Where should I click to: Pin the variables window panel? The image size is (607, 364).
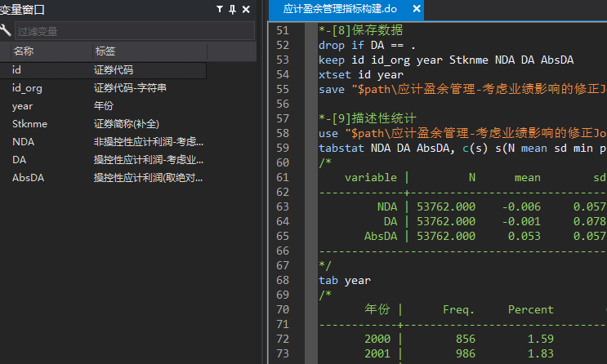[232, 9]
